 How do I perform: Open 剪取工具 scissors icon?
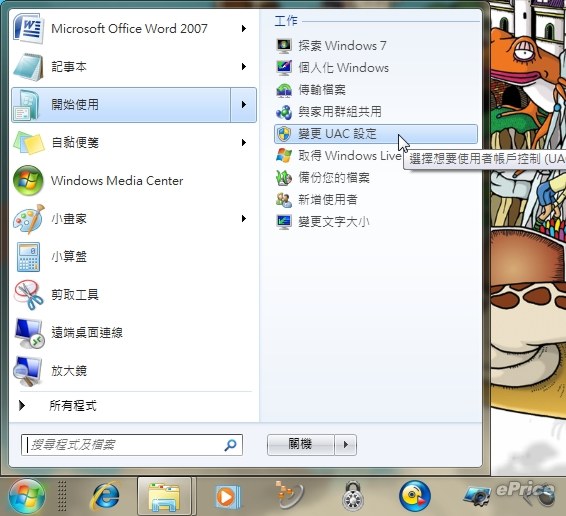click(28, 295)
